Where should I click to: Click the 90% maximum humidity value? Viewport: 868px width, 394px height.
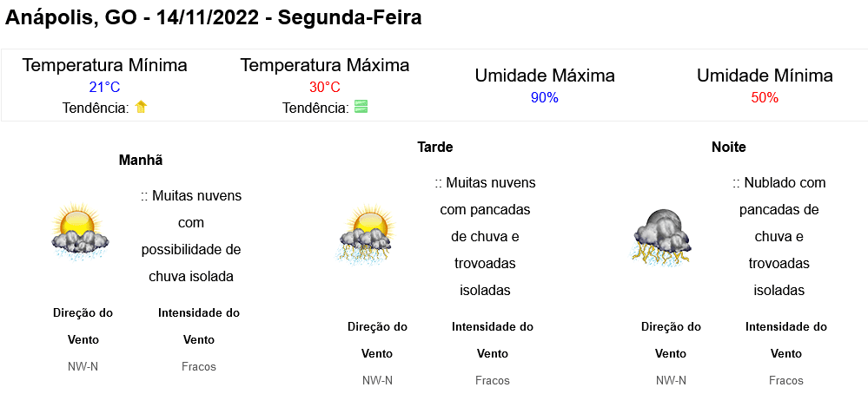pyautogui.click(x=545, y=98)
